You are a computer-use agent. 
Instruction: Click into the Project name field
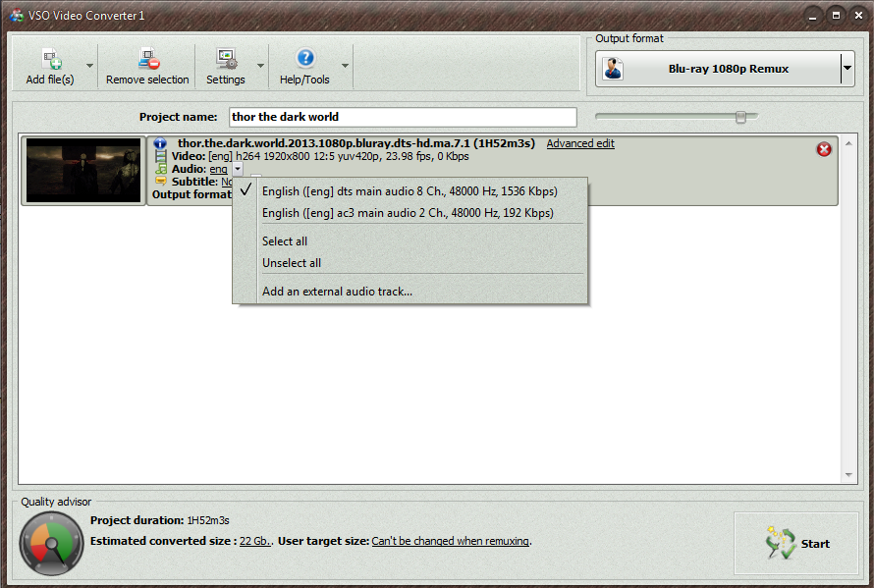403,117
